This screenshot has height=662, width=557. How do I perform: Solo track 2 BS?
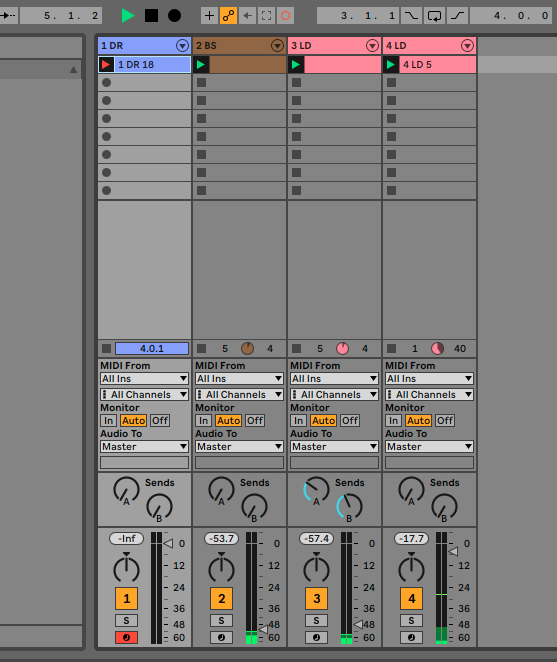pos(221,620)
